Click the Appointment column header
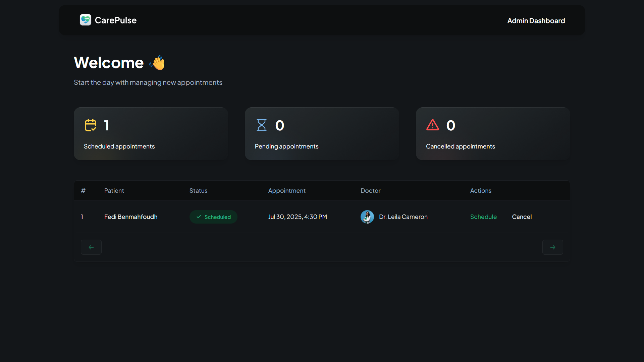Screen dimensions: 644x362 pyautogui.click(x=287, y=191)
